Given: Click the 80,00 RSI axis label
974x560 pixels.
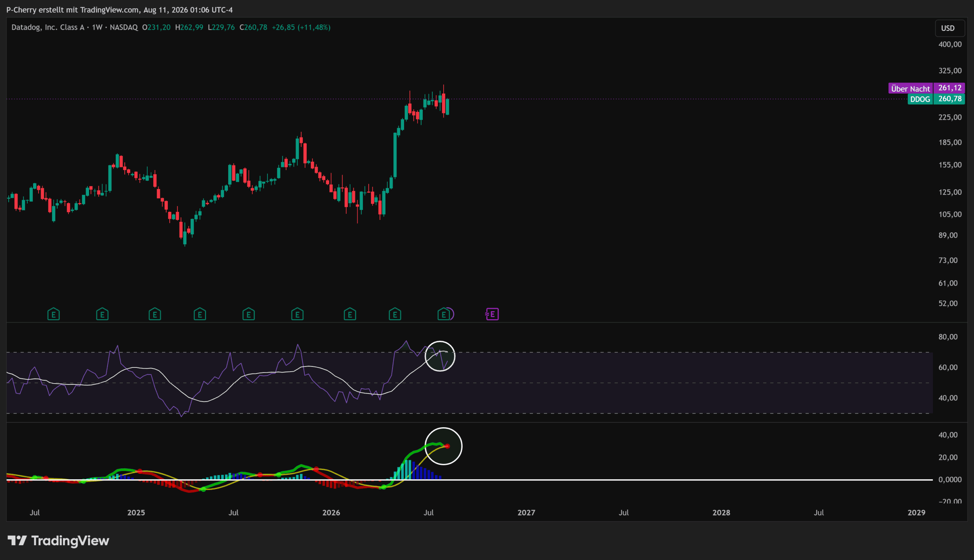Looking at the screenshot, I should click(948, 337).
